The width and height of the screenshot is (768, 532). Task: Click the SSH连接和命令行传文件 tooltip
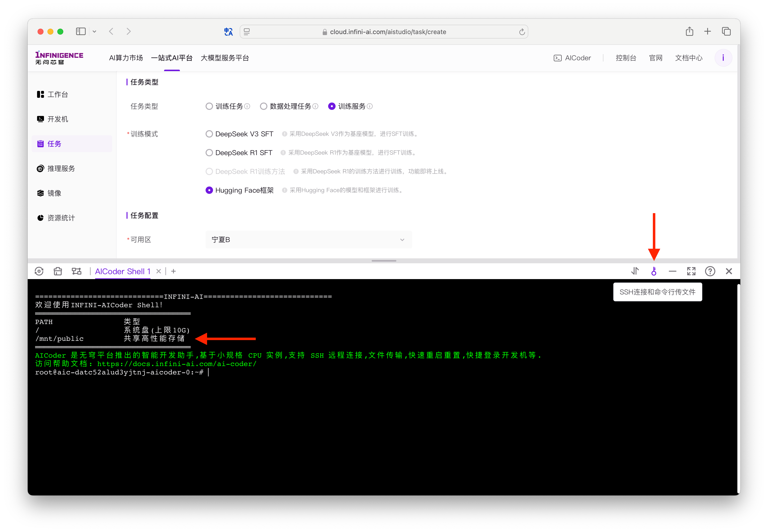coord(657,292)
